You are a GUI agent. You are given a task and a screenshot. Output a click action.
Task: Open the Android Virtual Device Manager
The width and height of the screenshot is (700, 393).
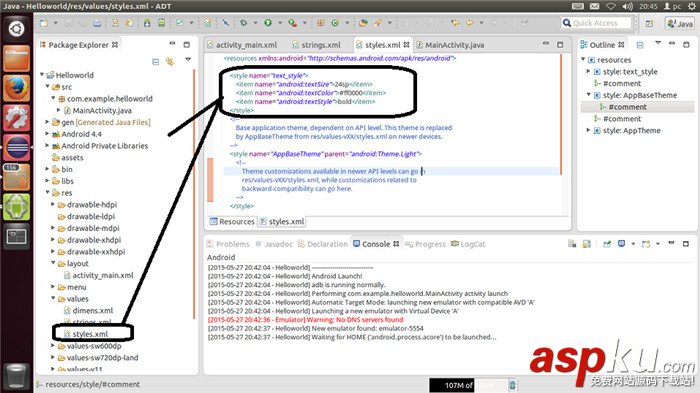pos(162,23)
